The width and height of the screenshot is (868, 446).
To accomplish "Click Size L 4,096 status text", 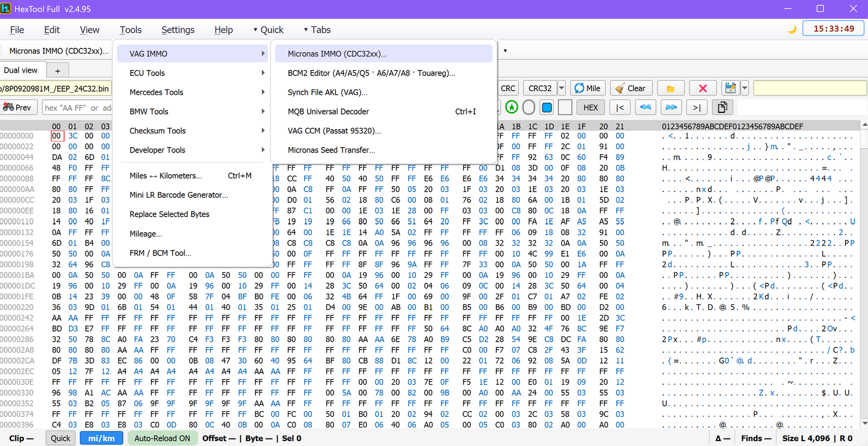I will click(806, 438).
